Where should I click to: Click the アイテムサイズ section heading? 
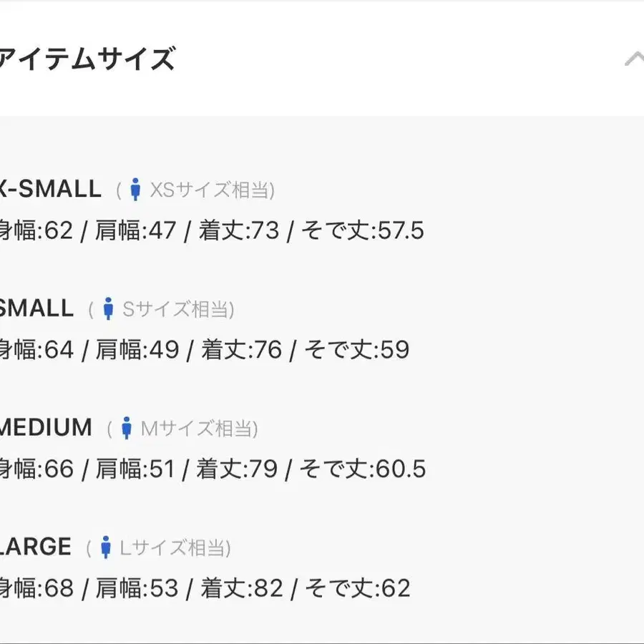click(87, 59)
